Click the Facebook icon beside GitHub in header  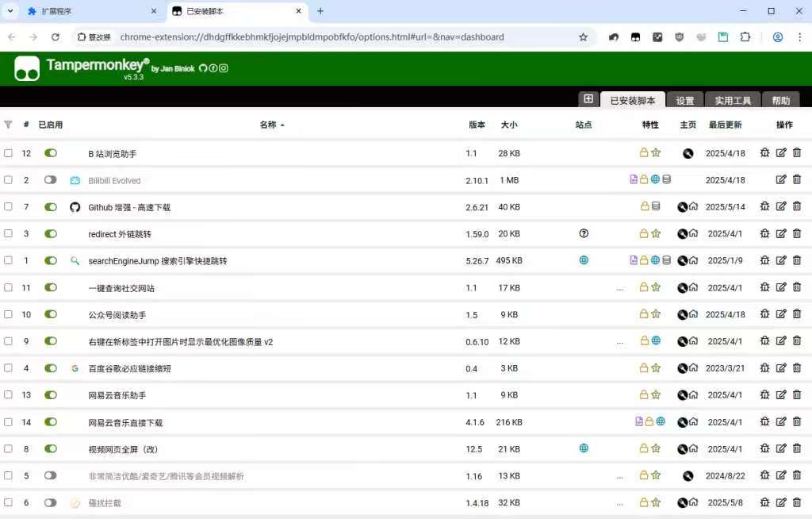click(x=213, y=68)
